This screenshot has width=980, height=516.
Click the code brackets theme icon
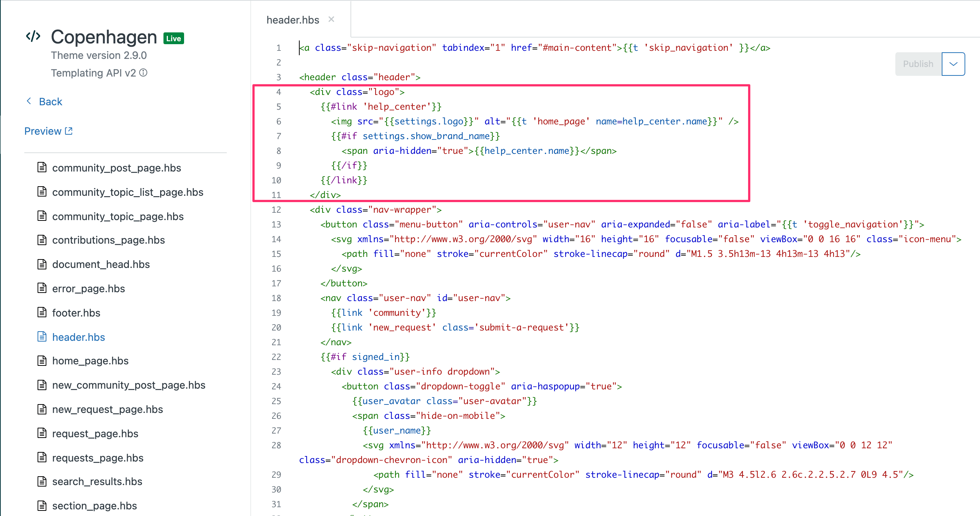click(34, 36)
